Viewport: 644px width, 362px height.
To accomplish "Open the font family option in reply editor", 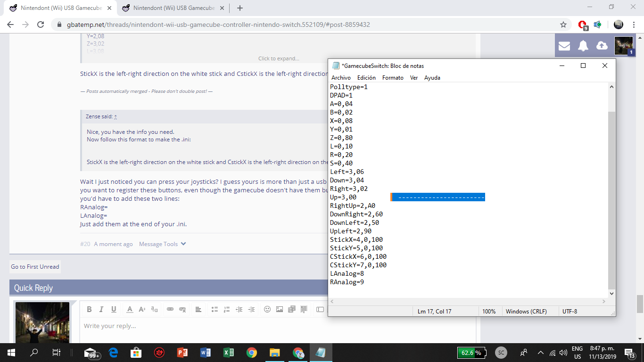I will (154, 309).
